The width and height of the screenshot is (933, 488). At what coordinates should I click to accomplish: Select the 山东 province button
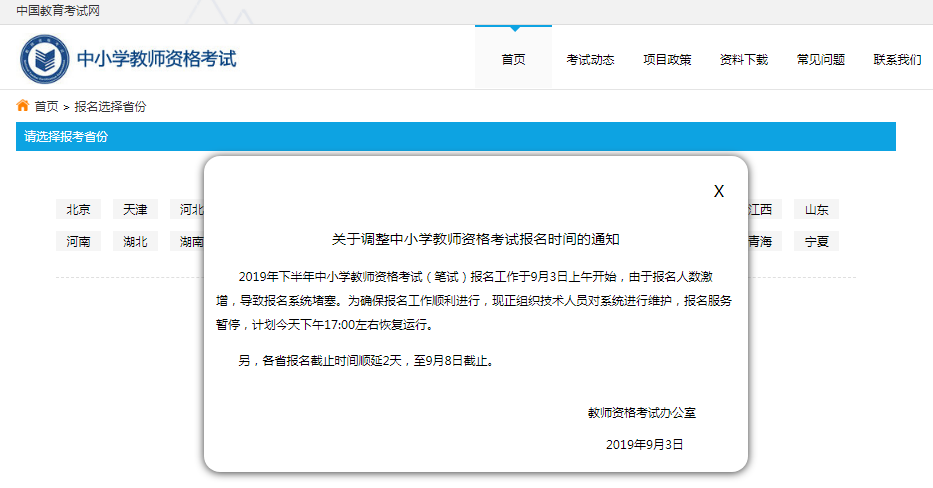(816, 209)
